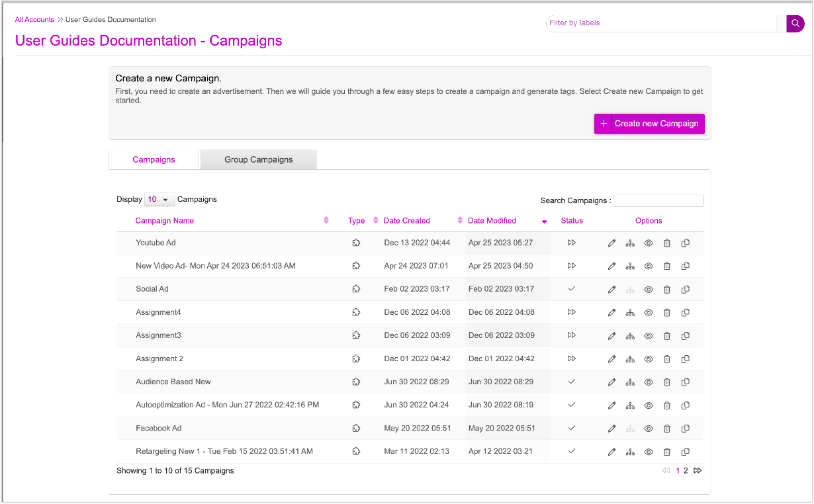Switch to the Group Campaigns tab

tap(258, 159)
